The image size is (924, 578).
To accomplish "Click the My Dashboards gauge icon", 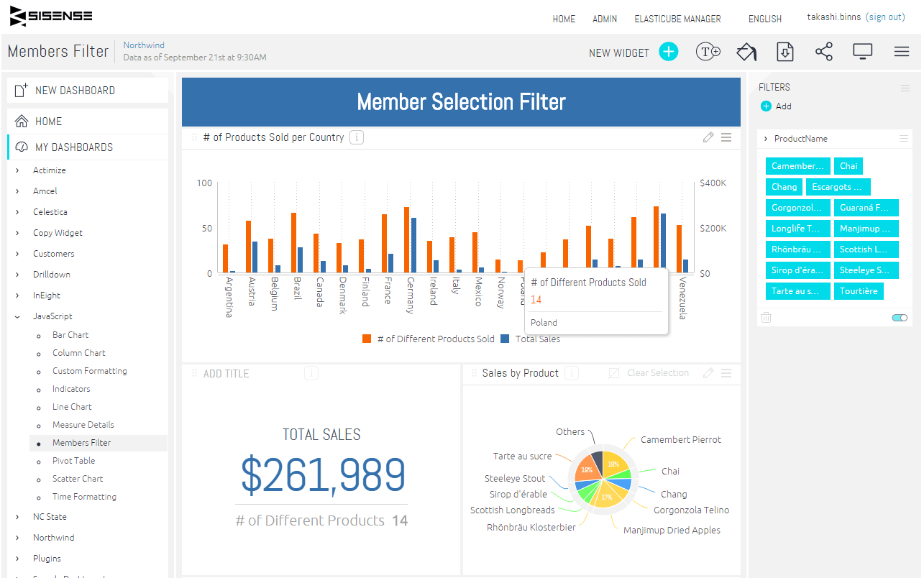I will (x=22, y=147).
